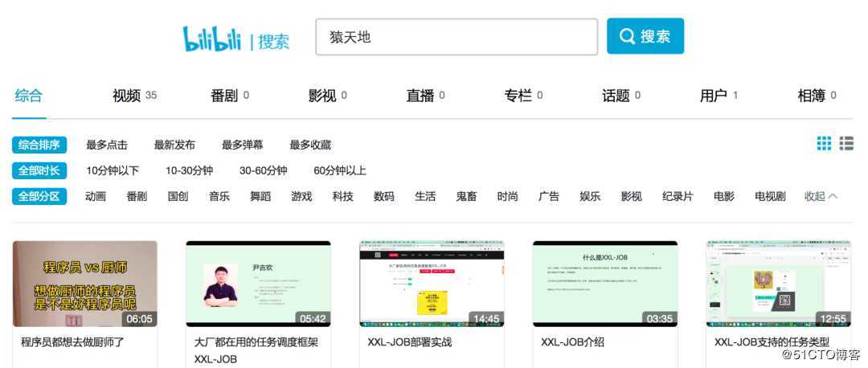Open the 直播 tab
The image size is (868, 368).
click(x=425, y=96)
